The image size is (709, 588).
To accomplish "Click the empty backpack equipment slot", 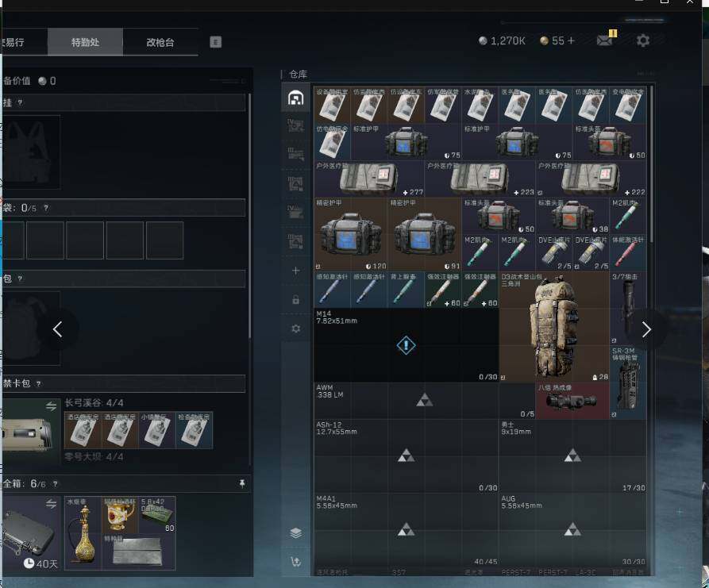I will 31,329.
